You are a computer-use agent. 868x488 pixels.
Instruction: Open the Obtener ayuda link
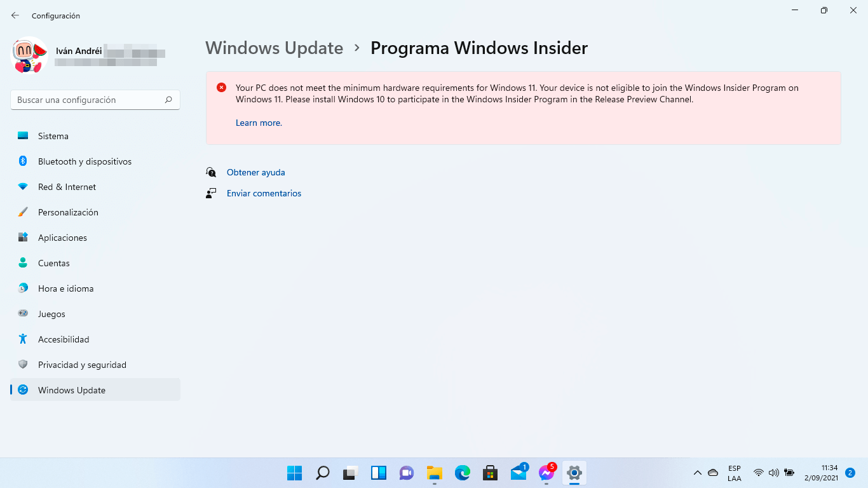256,172
